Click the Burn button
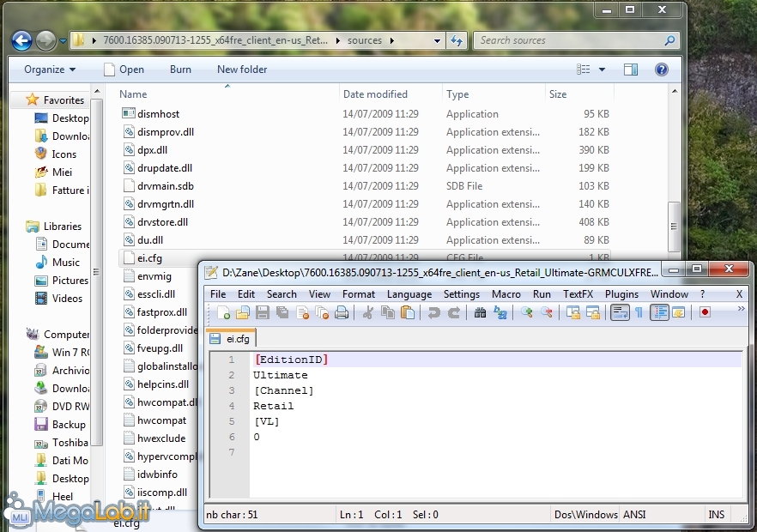Image resolution: width=757 pixels, height=532 pixels. (x=180, y=70)
